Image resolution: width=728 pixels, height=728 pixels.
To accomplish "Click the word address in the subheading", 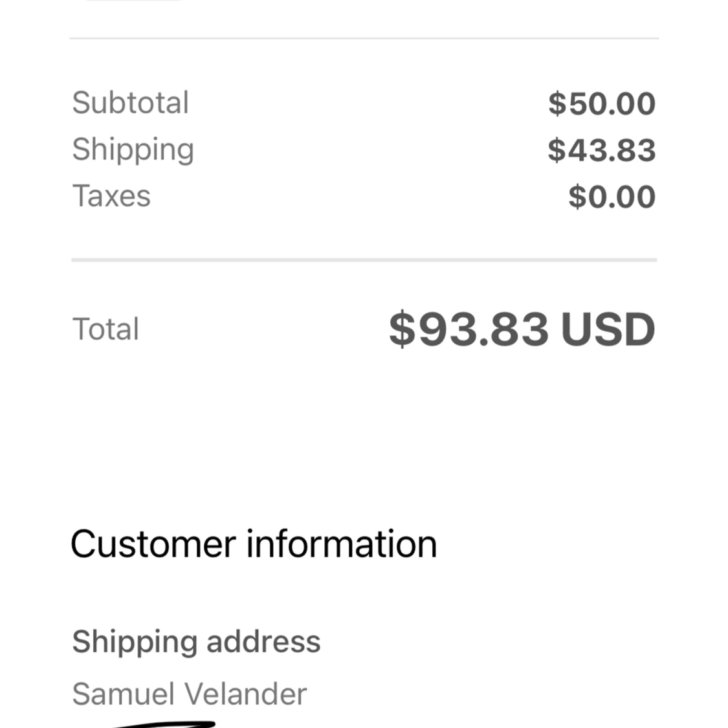I will pyautogui.click(x=263, y=642).
